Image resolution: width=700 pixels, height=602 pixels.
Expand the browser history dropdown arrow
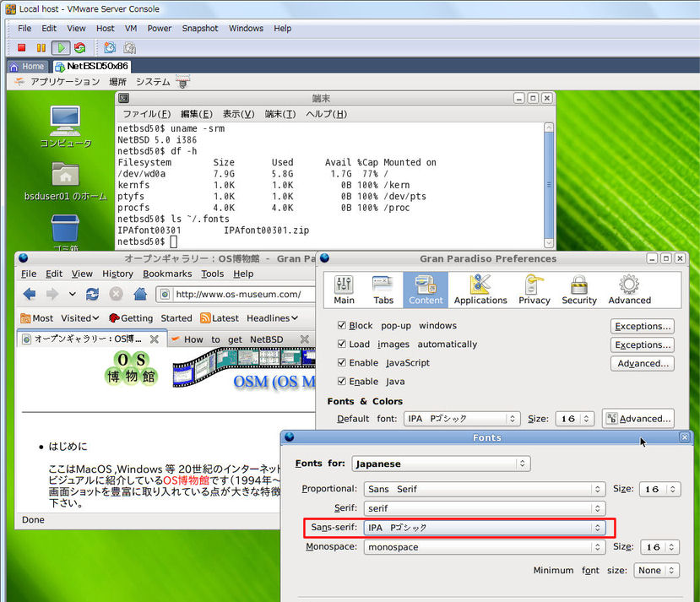coord(73,294)
